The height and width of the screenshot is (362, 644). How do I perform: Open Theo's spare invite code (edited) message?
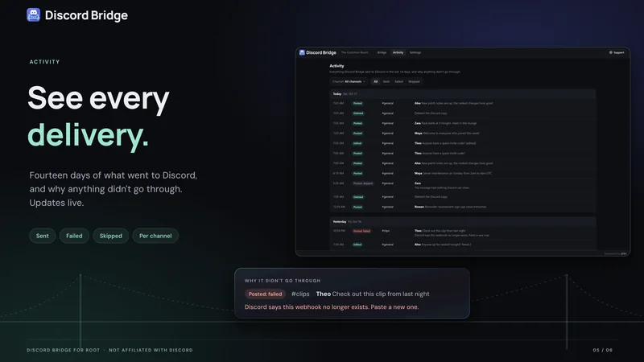(x=445, y=143)
